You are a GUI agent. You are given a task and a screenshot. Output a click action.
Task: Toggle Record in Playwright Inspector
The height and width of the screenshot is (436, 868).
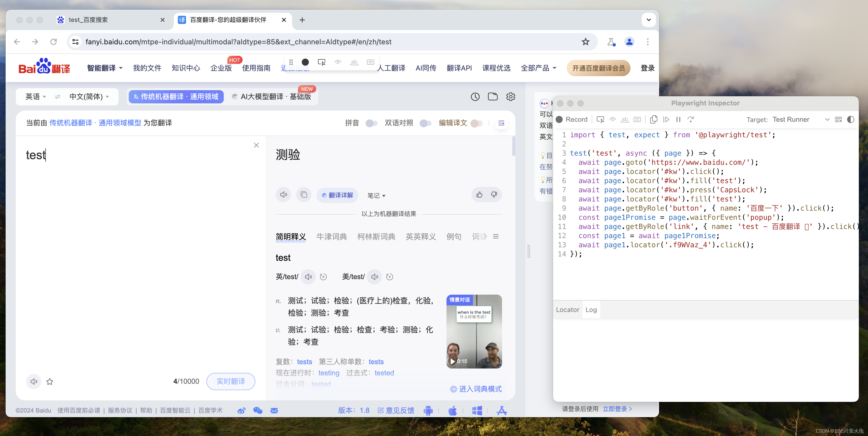[x=571, y=119]
